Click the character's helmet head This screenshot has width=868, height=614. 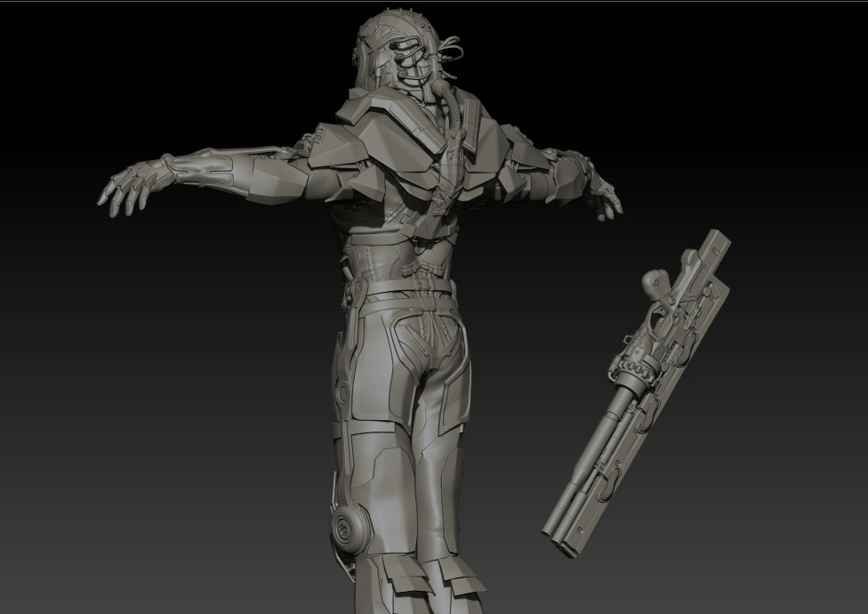(x=399, y=54)
